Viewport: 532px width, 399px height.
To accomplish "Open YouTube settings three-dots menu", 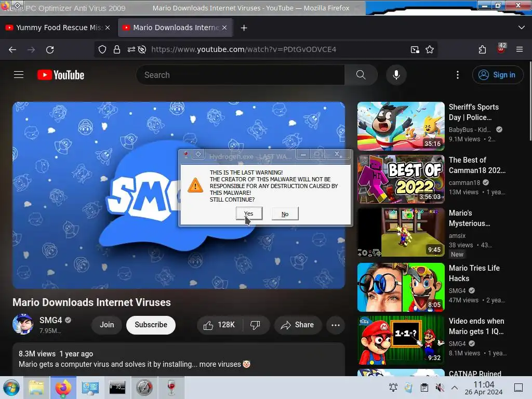I will point(458,75).
